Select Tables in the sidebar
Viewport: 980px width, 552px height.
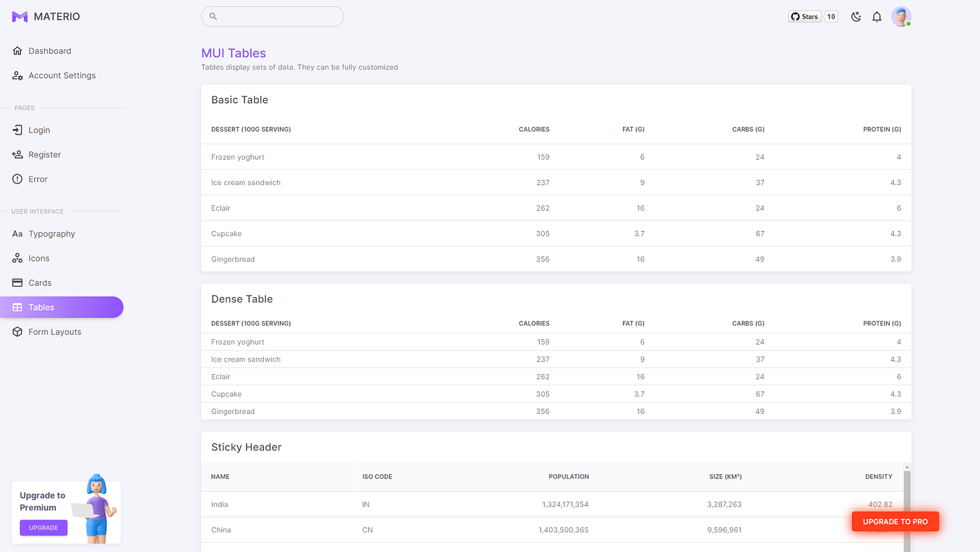62,308
